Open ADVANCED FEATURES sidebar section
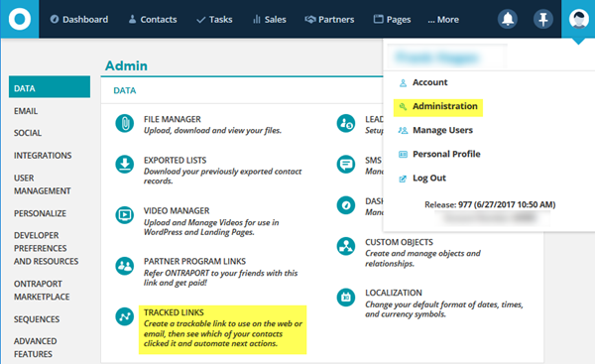The image size is (595, 364). [x=36, y=348]
